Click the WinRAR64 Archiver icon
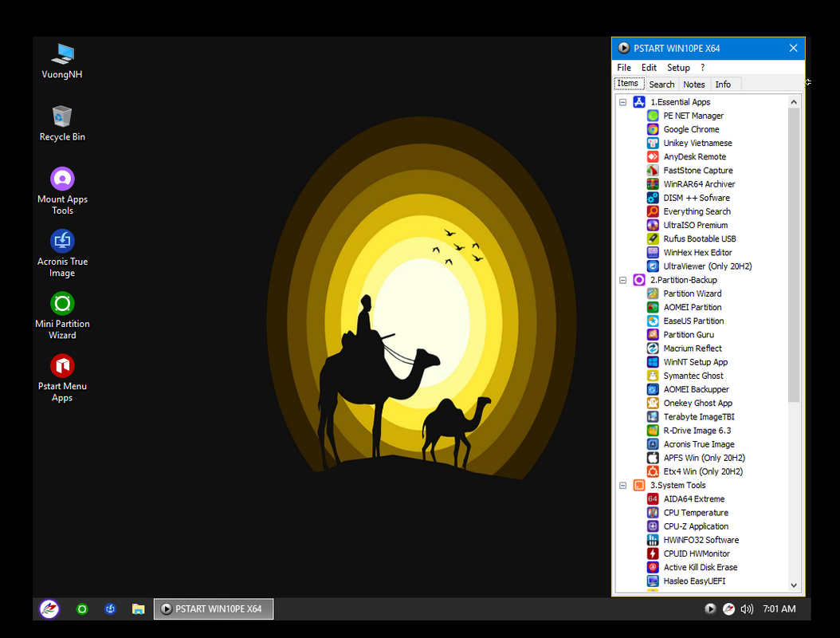The width and height of the screenshot is (840, 638). click(653, 184)
